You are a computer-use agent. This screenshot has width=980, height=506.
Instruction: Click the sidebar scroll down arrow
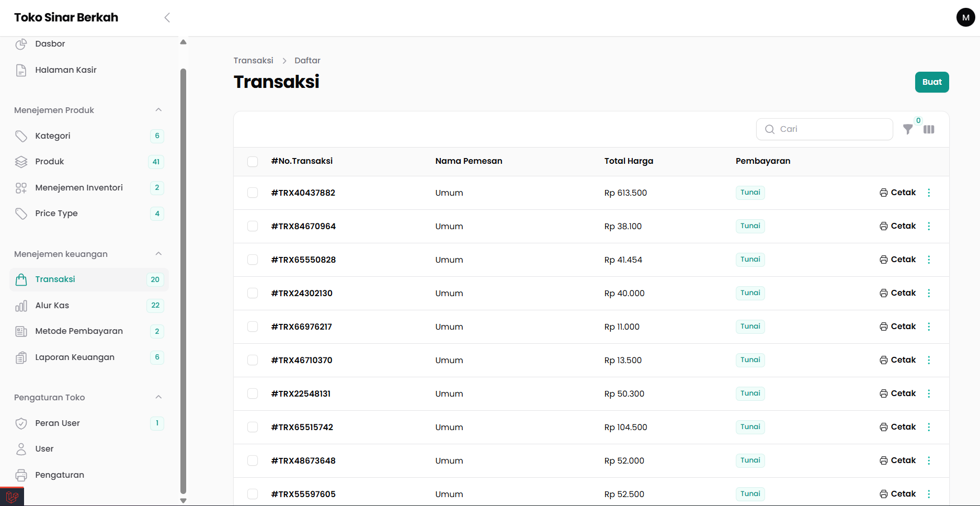point(183,501)
